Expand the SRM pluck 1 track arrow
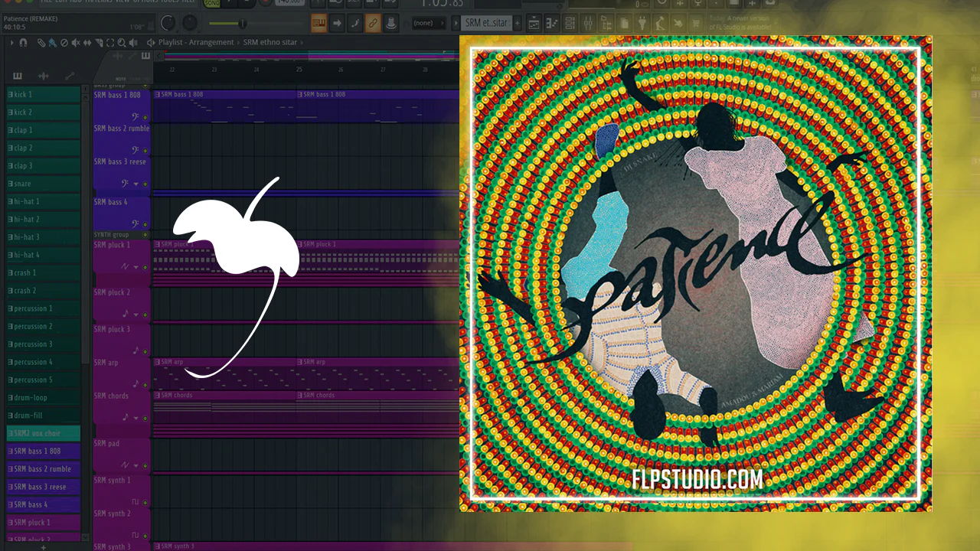Screen dimensions: 980x551 click(136, 267)
